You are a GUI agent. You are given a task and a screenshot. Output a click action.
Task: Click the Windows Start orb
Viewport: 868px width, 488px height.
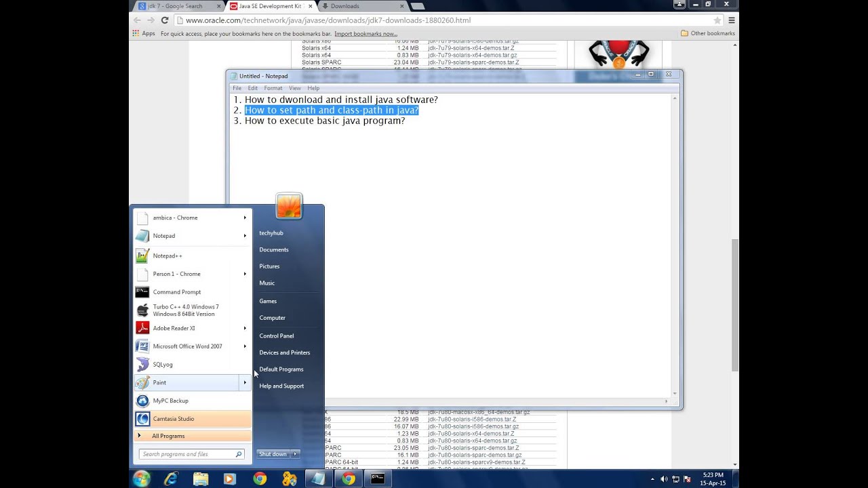coord(141,479)
